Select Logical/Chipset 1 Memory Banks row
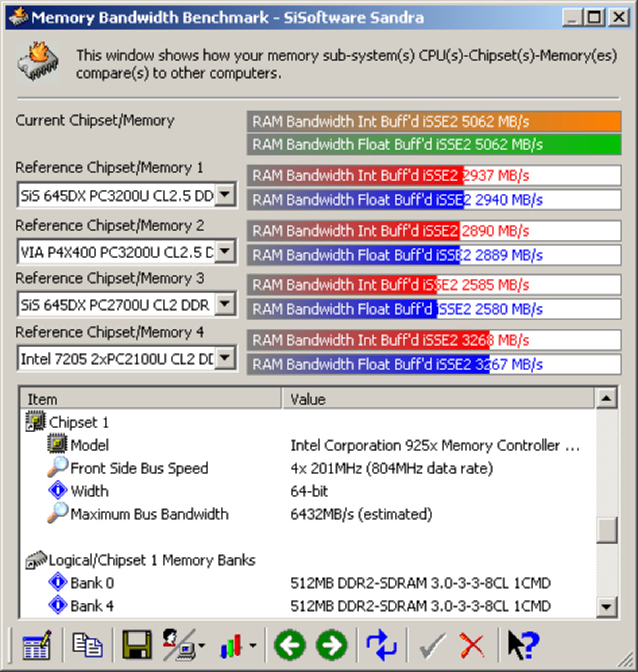Screen dimensions: 638x672 point(152,560)
